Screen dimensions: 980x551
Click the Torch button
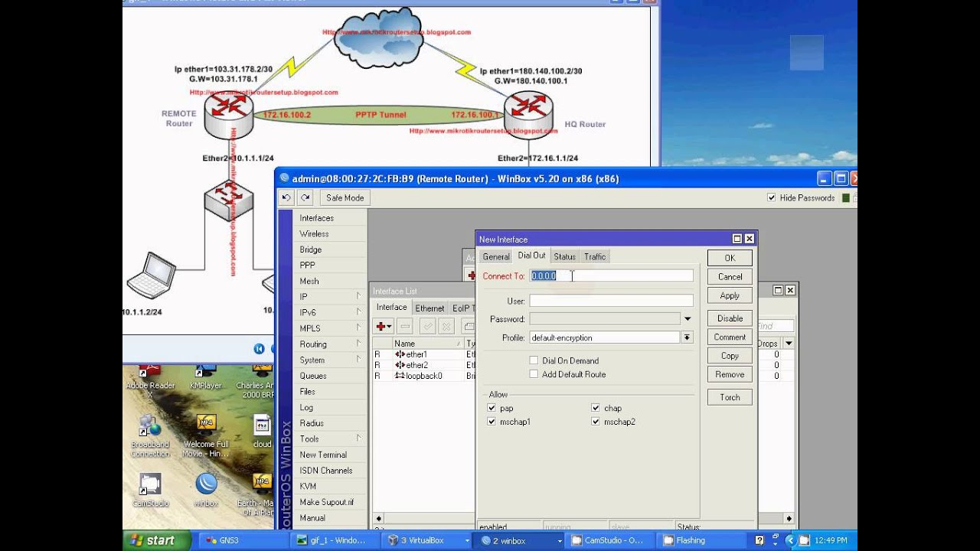tap(730, 397)
